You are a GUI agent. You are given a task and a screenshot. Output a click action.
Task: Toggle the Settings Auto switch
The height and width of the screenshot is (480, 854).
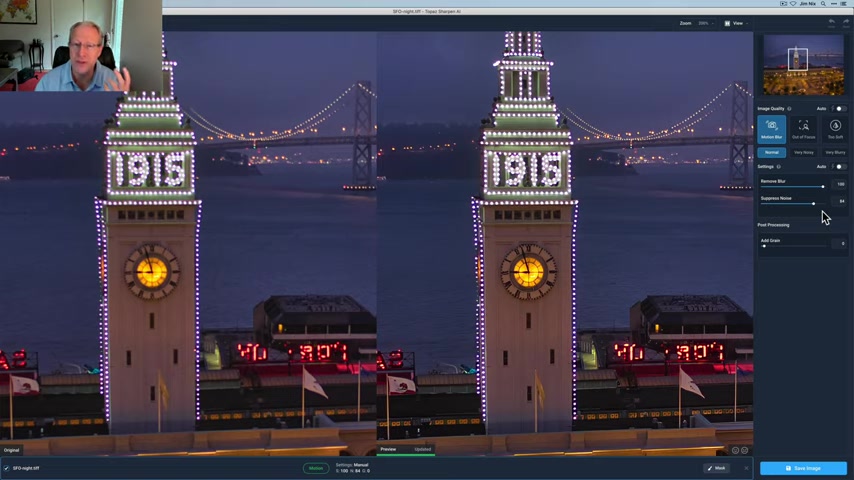click(840, 167)
